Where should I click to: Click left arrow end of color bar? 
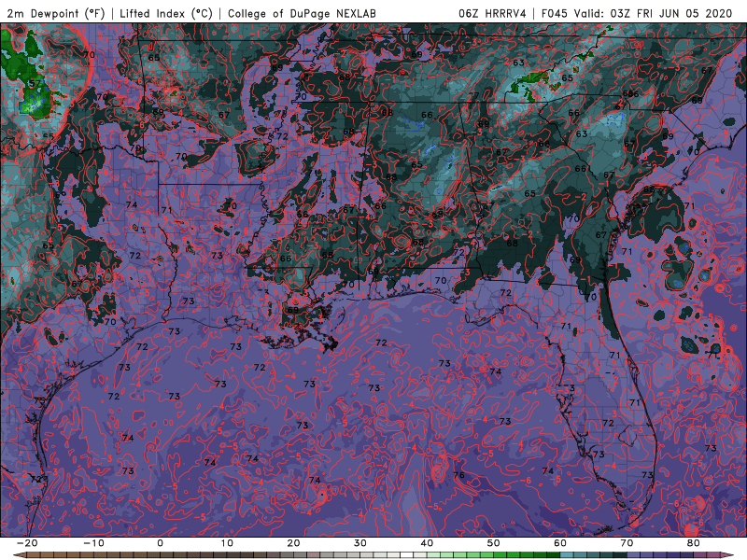(x=19, y=555)
